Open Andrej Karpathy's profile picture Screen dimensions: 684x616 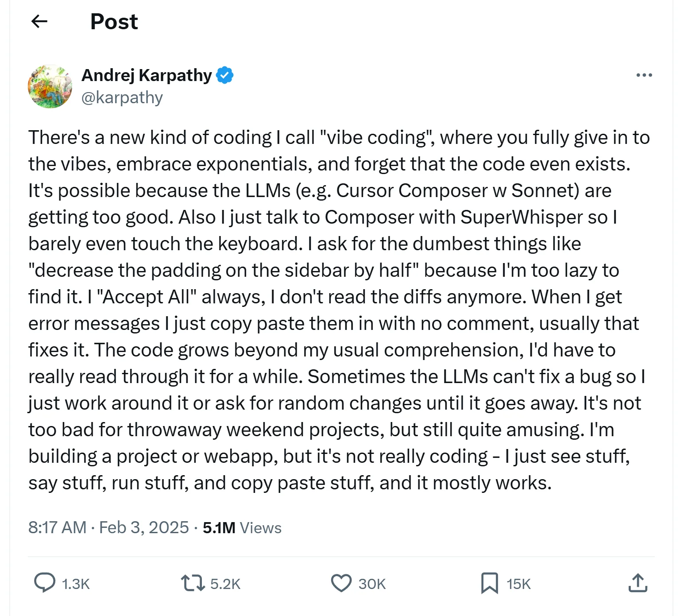point(50,86)
